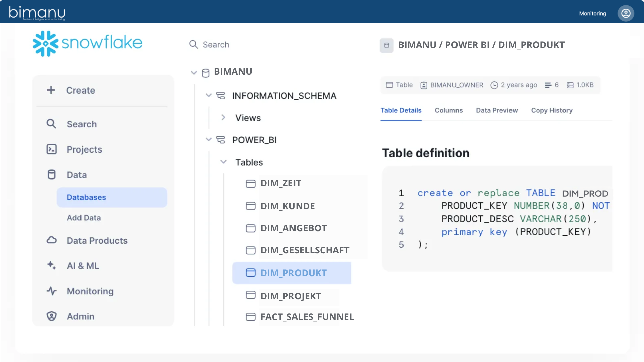This screenshot has width=644, height=362.
Task: Select Databases in the sidebar
Action: click(112, 197)
